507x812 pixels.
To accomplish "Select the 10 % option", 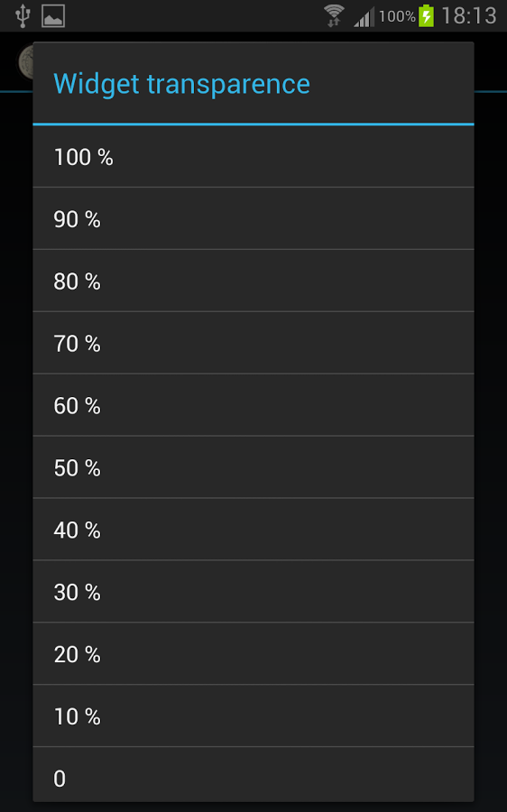I will click(253, 715).
